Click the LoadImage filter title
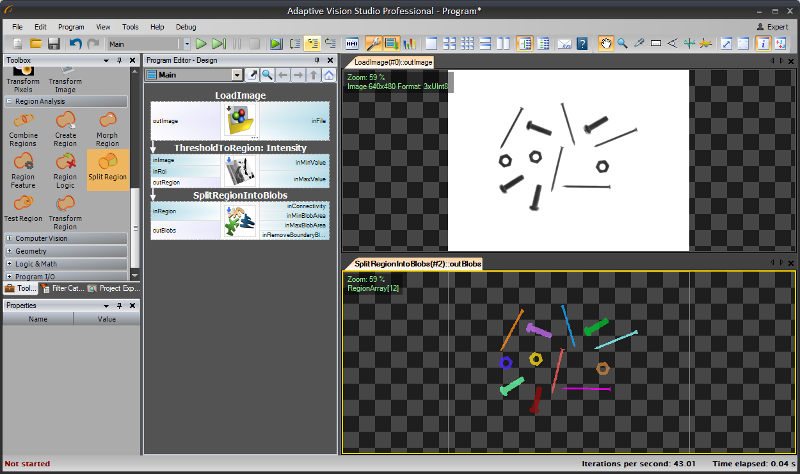The width and height of the screenshot is (800, 474). tap(240, 95)
